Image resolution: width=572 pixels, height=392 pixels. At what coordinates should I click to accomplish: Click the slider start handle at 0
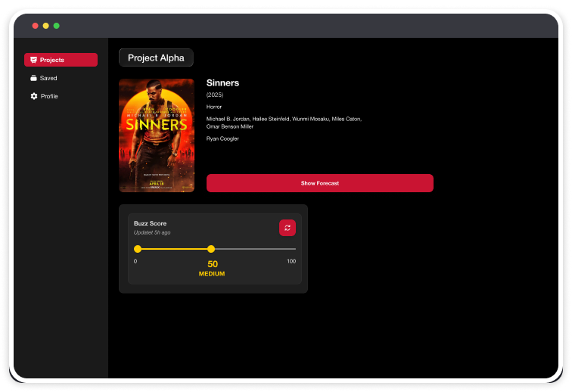coord(138,249)
